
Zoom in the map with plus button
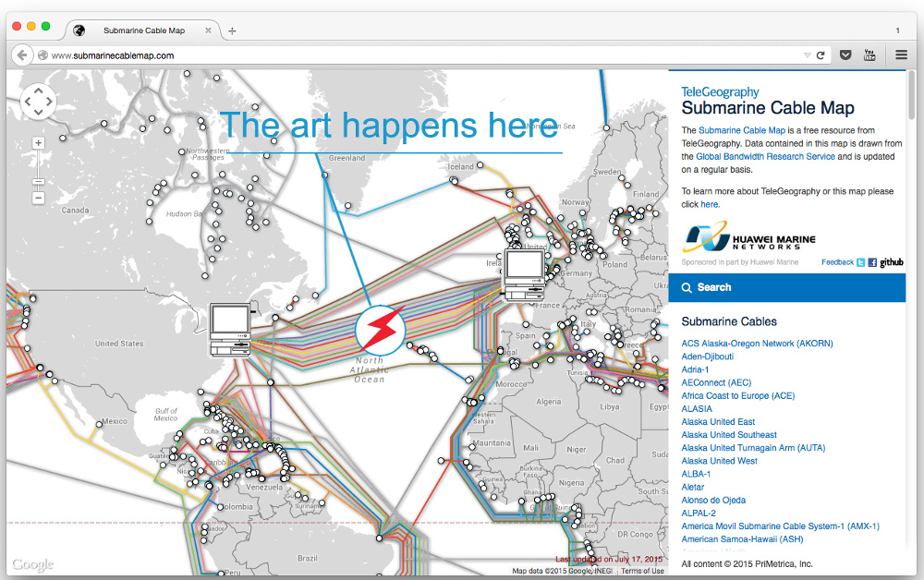pos(38,143)
